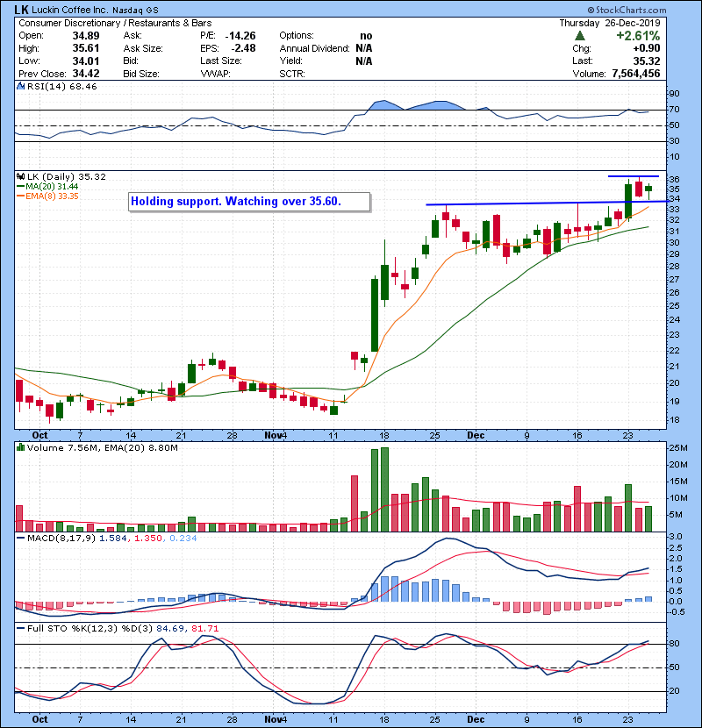Screen dimensions: 702x728
Task: Click the -0.5 label on the MACD axis
Action: 675,612
